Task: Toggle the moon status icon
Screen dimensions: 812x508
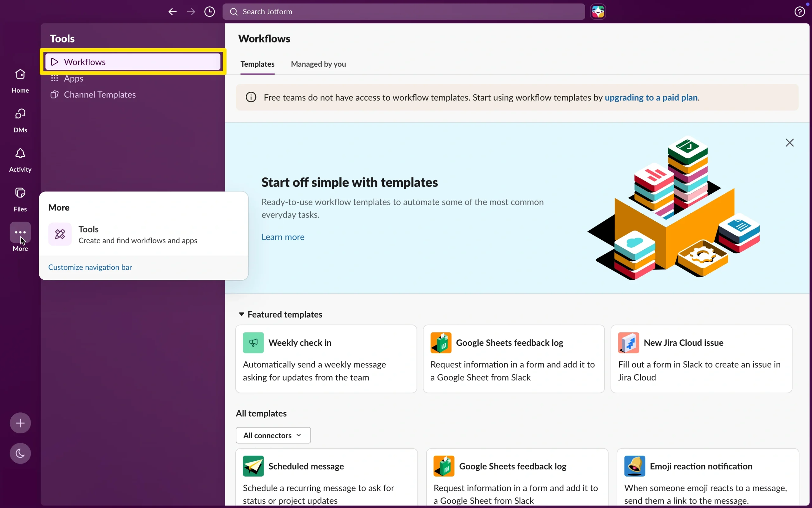Action: click(20, 453)
